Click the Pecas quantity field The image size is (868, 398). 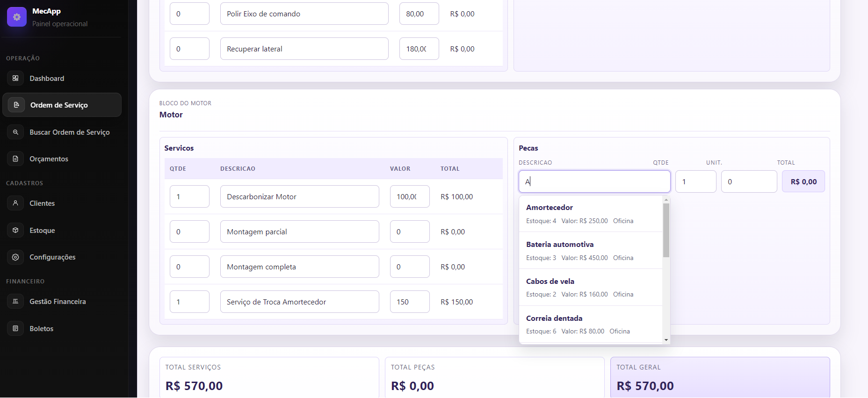[695, 181]
